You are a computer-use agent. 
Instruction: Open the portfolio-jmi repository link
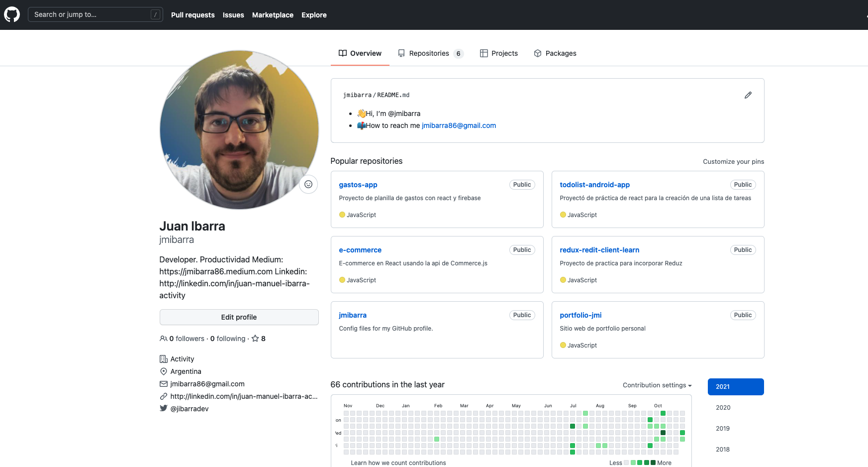click(x=580, y=315)
